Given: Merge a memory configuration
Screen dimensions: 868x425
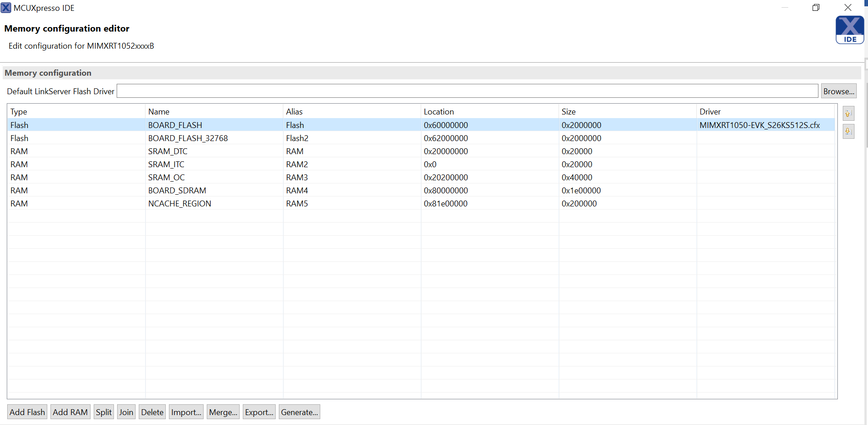Looking at the screenshot, I should 223,411.
